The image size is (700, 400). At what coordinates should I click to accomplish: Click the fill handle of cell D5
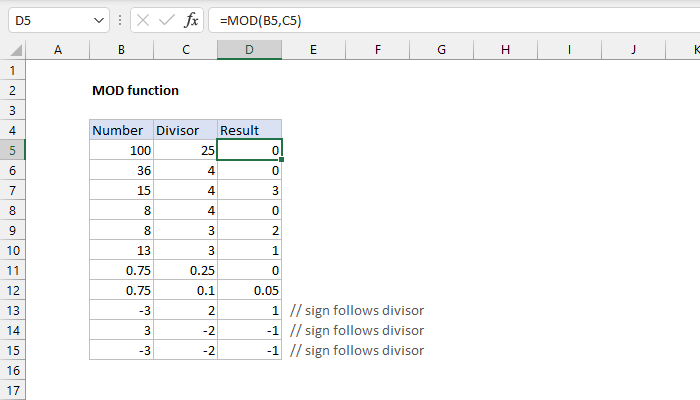(x=281, y=159)
